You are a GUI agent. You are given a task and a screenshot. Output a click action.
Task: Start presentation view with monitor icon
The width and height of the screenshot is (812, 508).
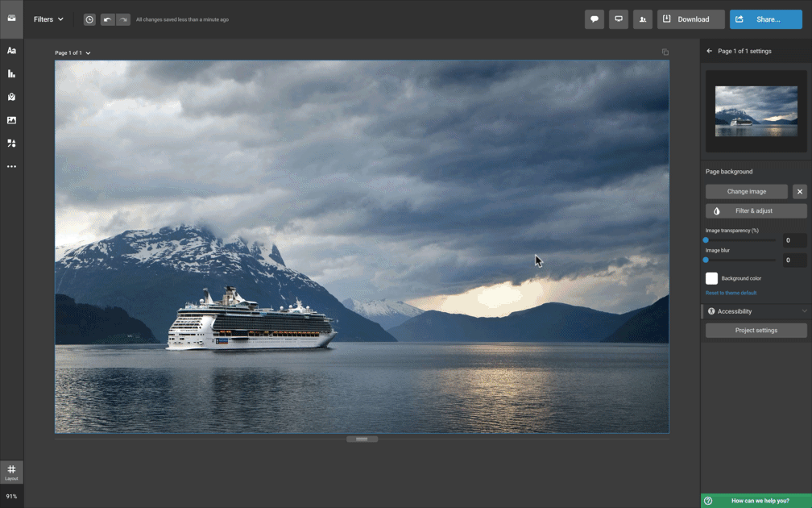619,19
